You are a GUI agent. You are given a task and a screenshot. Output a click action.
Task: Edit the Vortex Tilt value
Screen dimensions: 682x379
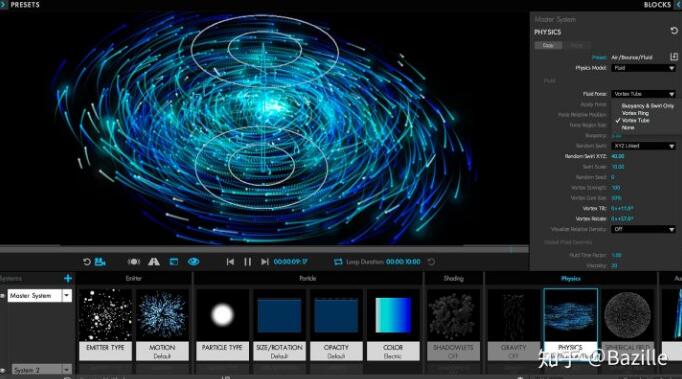[x=622, y=208]
